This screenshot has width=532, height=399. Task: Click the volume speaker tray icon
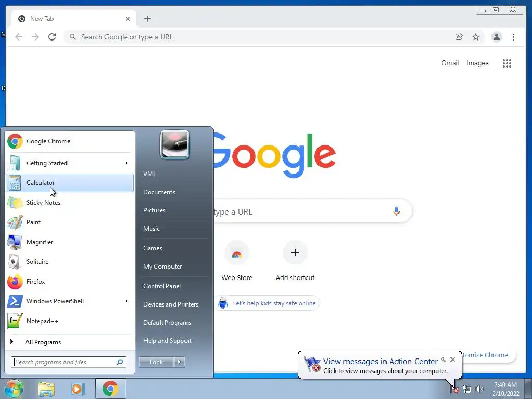(x=480, y=389)
